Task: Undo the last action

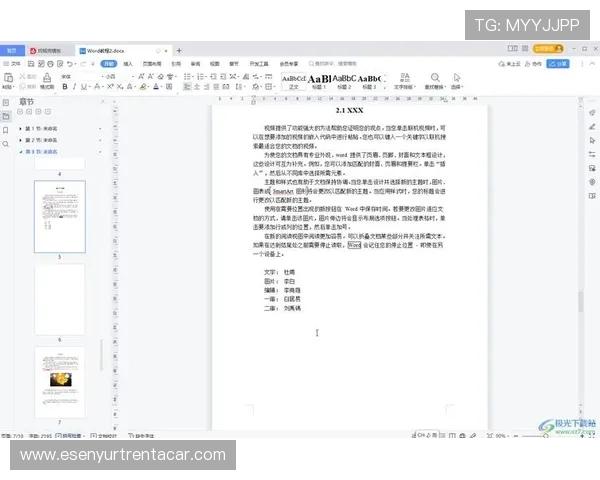Action: tap(70, 64)
